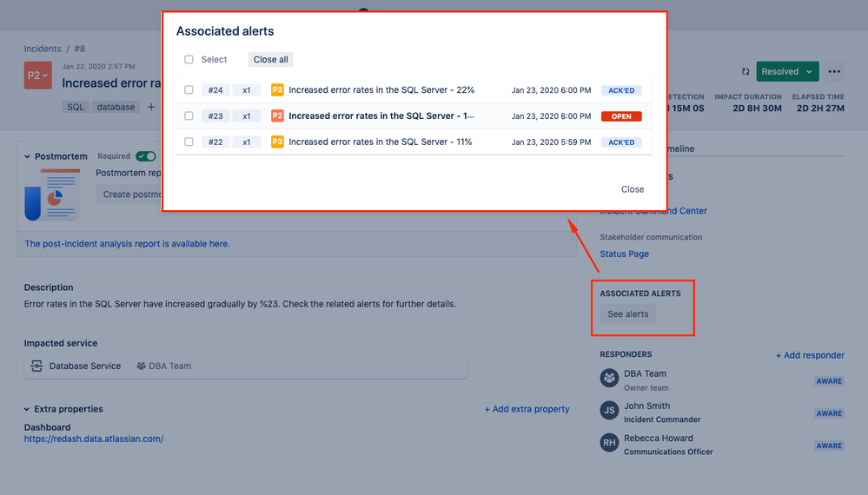This screenshot has width=868, height=495.
Task: Open the Status Page link
Action: tap(625, 254)
